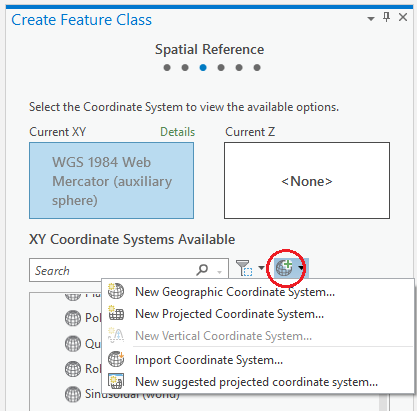Screen dimensions: 417x411
Task: Click the New Projected Coordinate System grid icon
Action: tap(116, 313)
